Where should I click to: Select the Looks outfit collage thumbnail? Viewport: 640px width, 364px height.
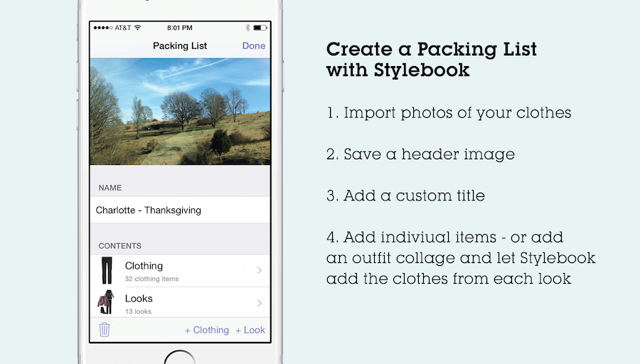point(106,302)
